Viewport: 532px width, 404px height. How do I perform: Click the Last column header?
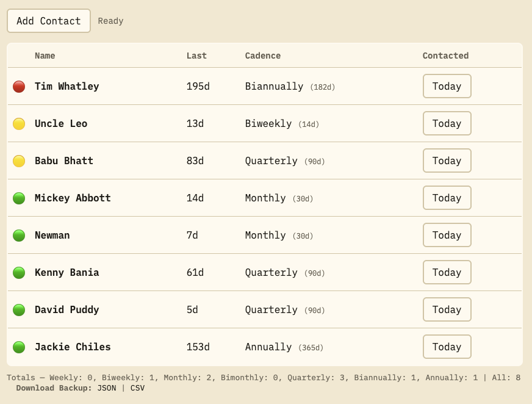pos(196,56)
